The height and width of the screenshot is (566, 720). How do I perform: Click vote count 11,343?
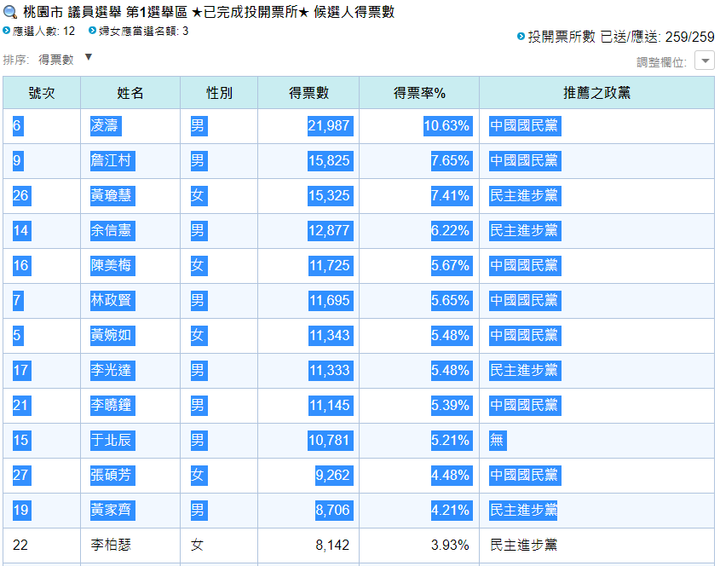[x=331, y=335]
